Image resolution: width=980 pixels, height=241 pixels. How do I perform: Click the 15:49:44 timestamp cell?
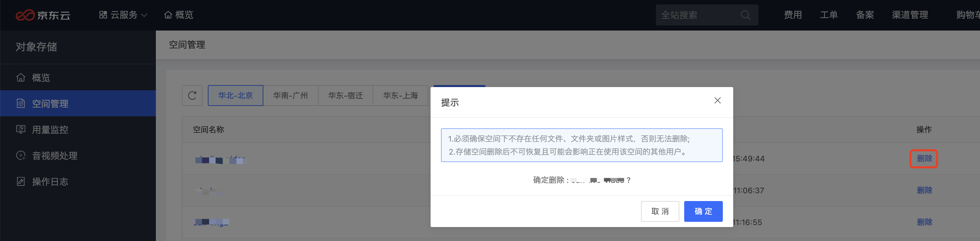(x=749, y=159)
